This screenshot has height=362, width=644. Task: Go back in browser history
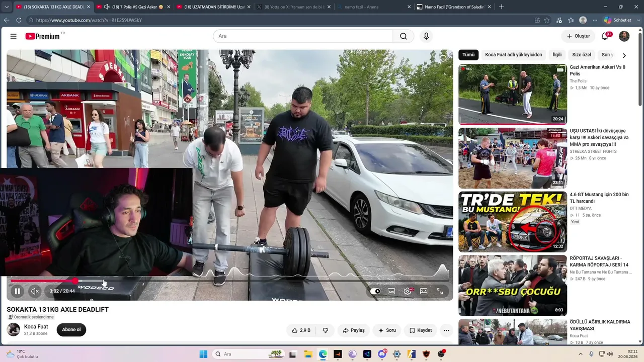(x=7, y=20)
